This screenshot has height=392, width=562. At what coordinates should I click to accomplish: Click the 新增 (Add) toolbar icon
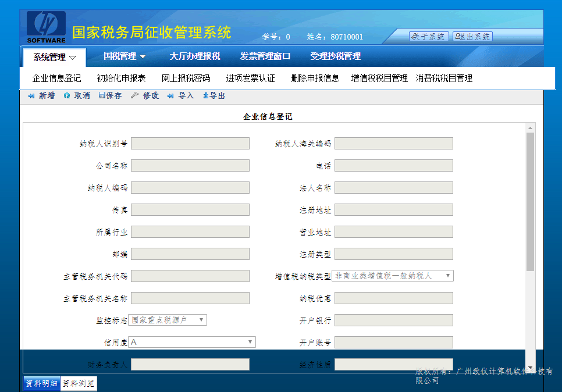31,96
